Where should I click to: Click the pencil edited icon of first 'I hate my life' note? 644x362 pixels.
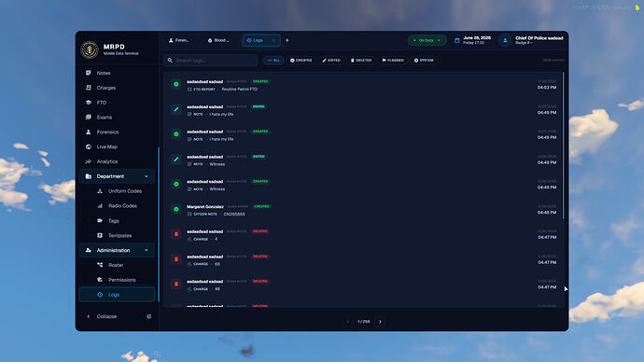pos(176,109)
